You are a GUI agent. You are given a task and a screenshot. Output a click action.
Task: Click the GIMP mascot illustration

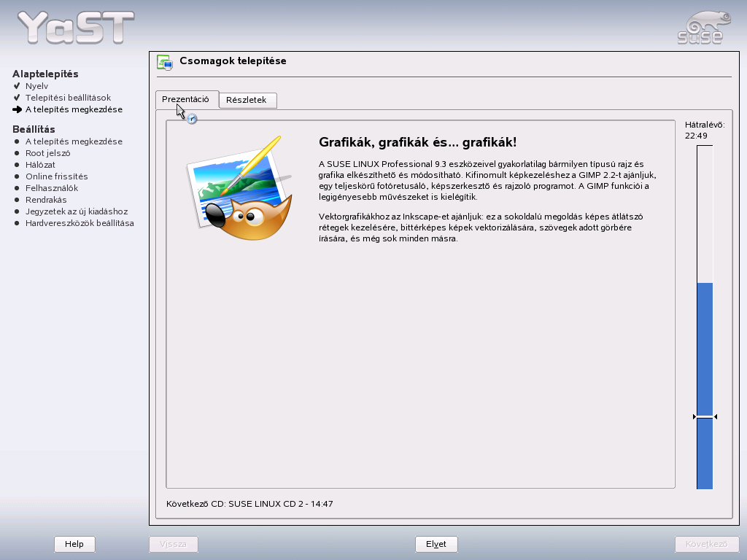[x=239, y=189]
